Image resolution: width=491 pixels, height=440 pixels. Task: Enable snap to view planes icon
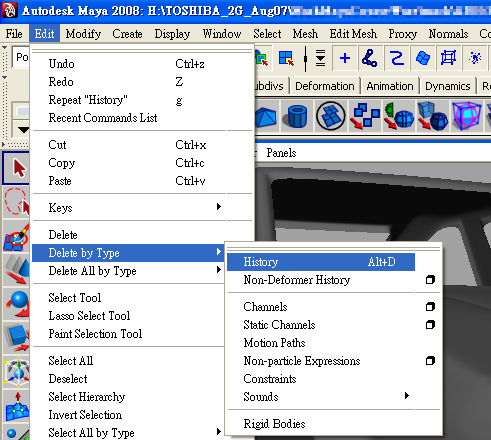coord(423,58)
